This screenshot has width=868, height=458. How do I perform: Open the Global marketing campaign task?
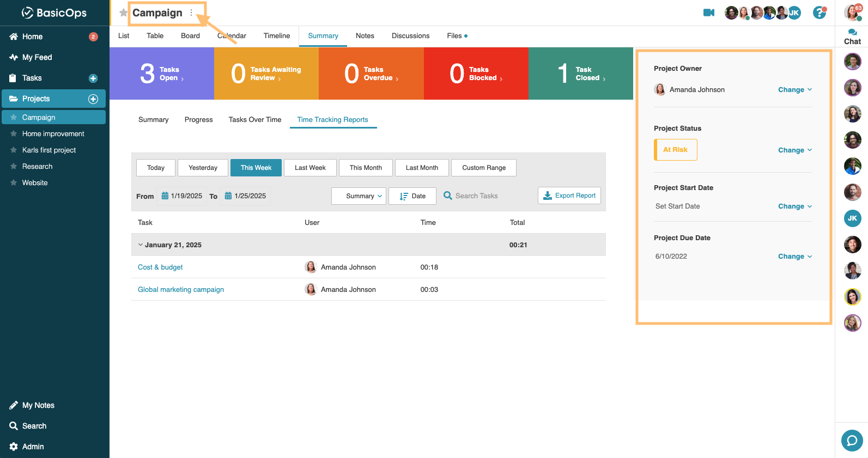coord(181,290)
